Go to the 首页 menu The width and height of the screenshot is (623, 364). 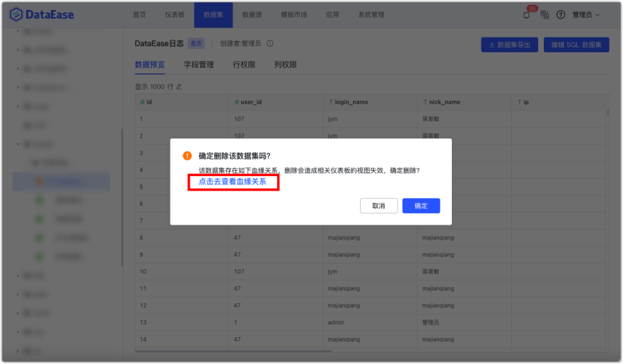139,15
